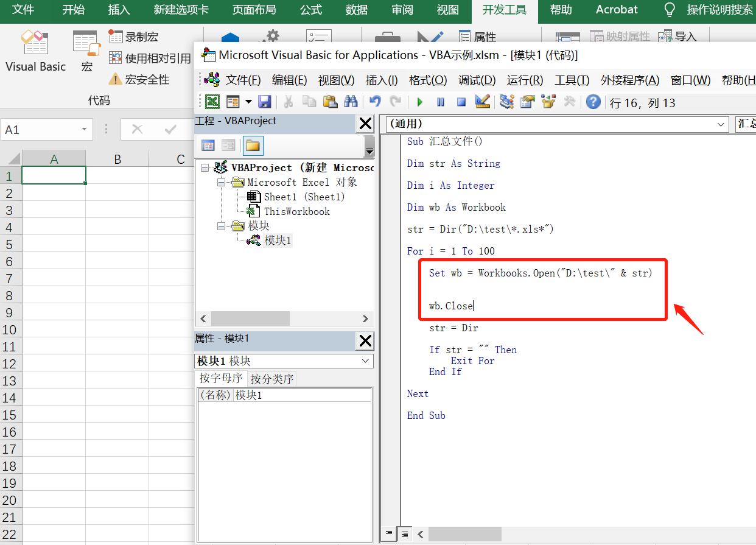Viewport: 756px width, 545px height.
Task: Switch to Full Module View at code window bottom
Action: click(404, 533)
